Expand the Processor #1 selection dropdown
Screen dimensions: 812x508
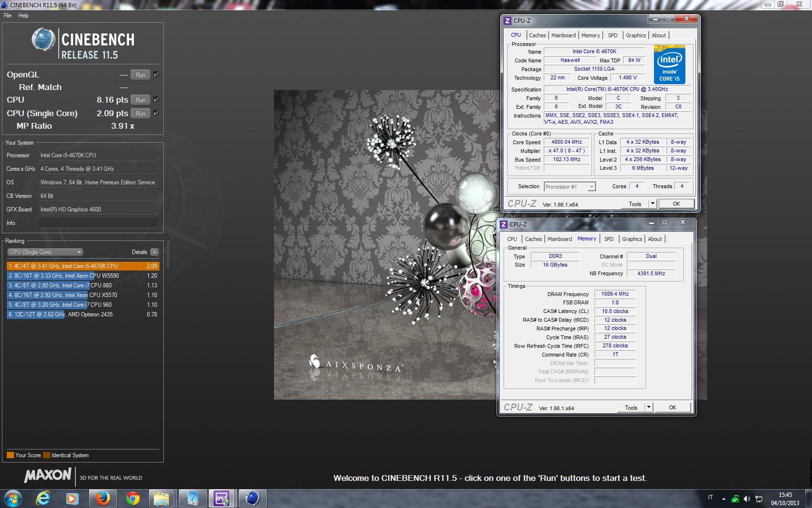(x=591, y=187)
